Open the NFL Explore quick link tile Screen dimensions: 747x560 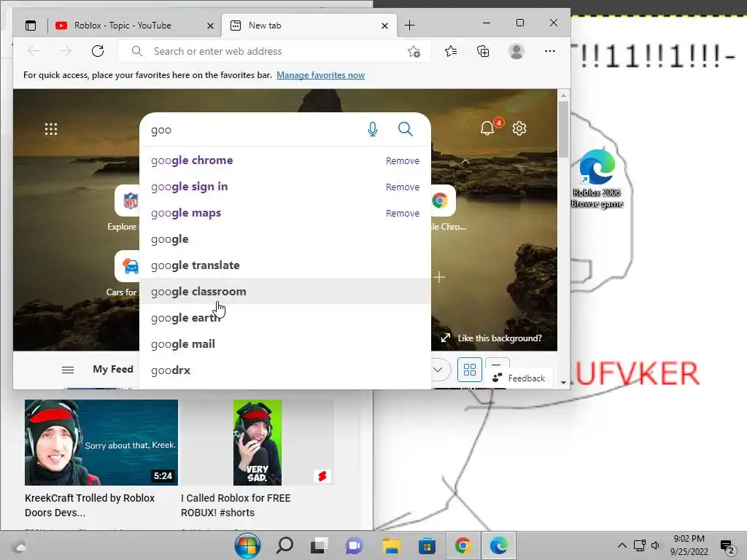127,201
